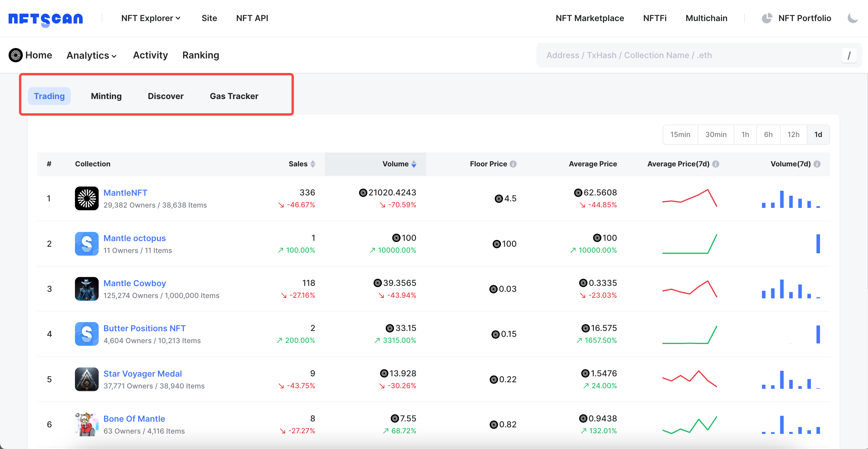Image resolution: width=868 pixels, height=449 pixels.
Task: Sort by Volume column arrows
Action: [414, 164]
